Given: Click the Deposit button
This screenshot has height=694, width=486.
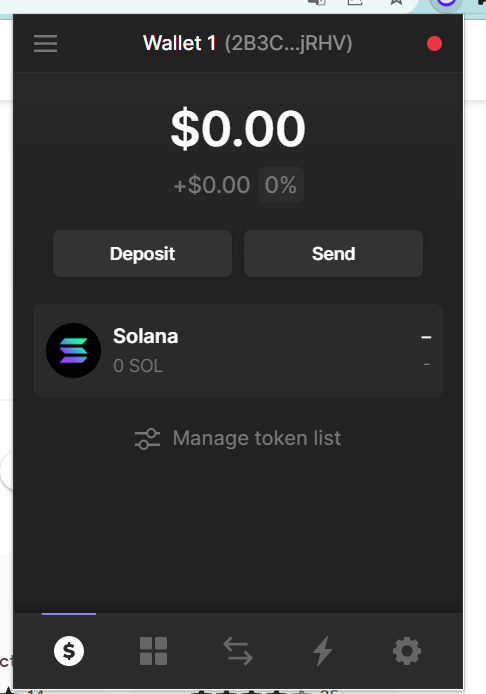Looking at the screenshot, I should click(x=143, y=254).
